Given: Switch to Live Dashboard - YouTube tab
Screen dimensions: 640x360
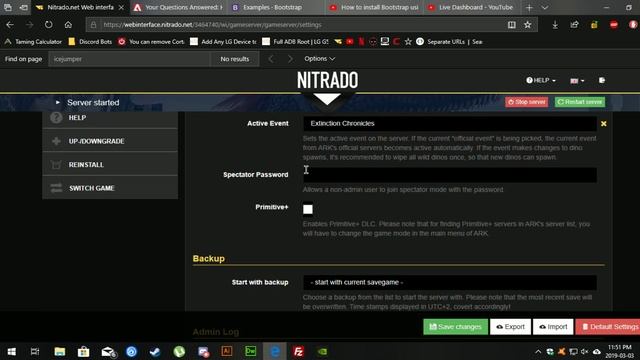Looking at the screenshot, I should point(472,7).
